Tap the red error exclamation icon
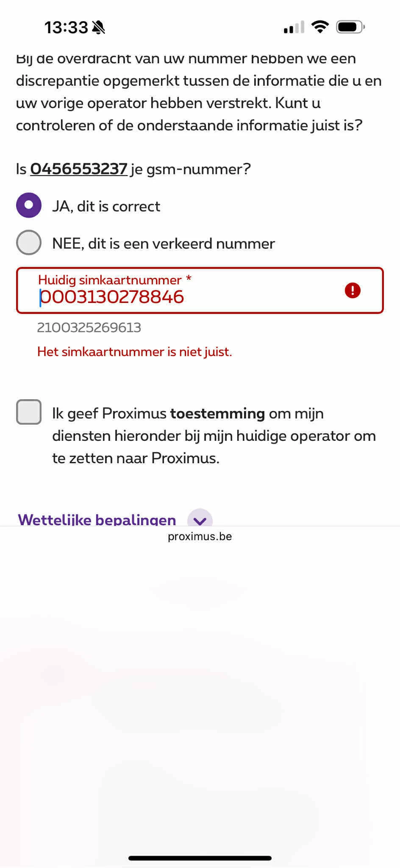 352,291
